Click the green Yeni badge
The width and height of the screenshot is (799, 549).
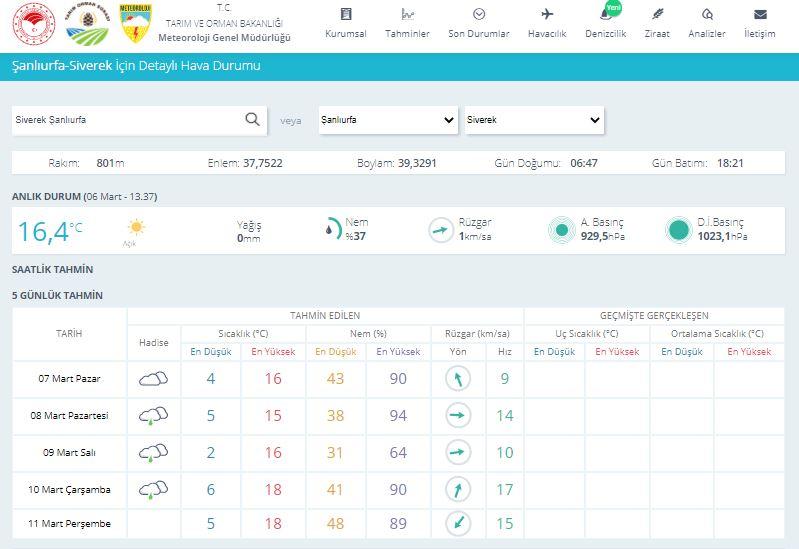pyautogui.click(x=614, y=8)
